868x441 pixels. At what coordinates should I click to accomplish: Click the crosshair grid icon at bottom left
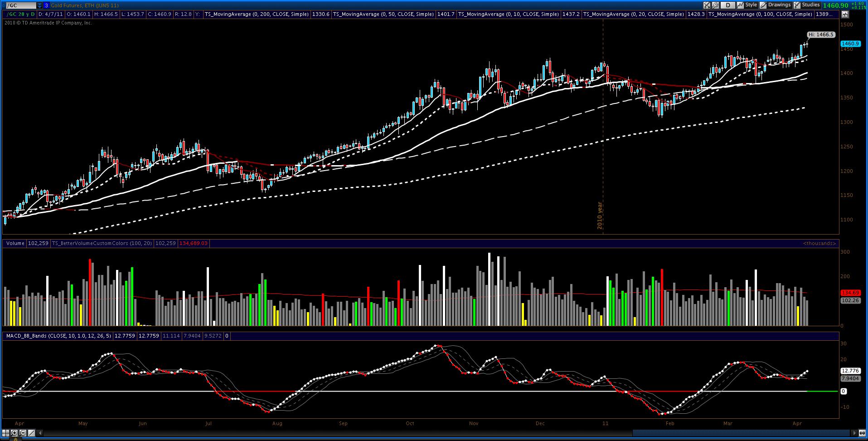[6, 433]
